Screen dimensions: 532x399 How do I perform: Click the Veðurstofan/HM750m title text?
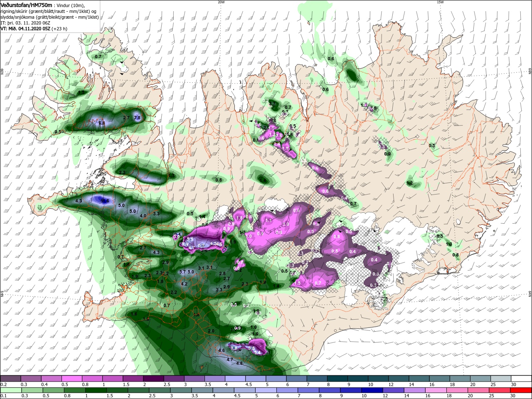(26, 5)
